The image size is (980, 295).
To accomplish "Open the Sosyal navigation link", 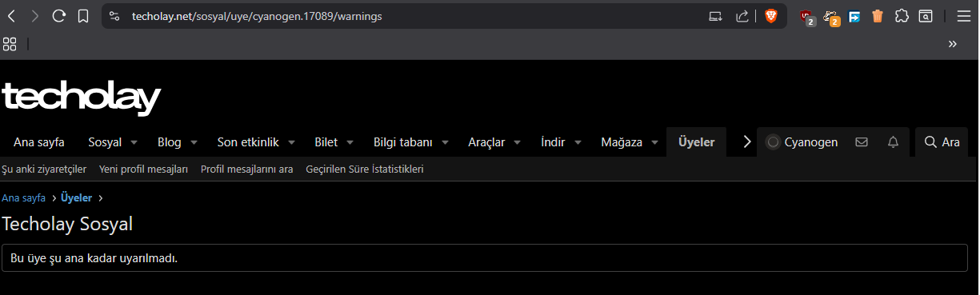I will (105, 142).
